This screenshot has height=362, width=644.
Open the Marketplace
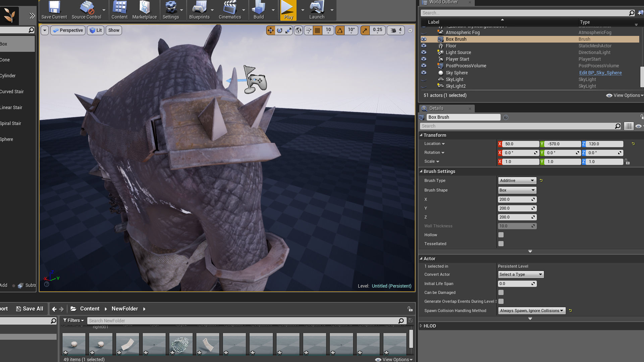[145, 10]
